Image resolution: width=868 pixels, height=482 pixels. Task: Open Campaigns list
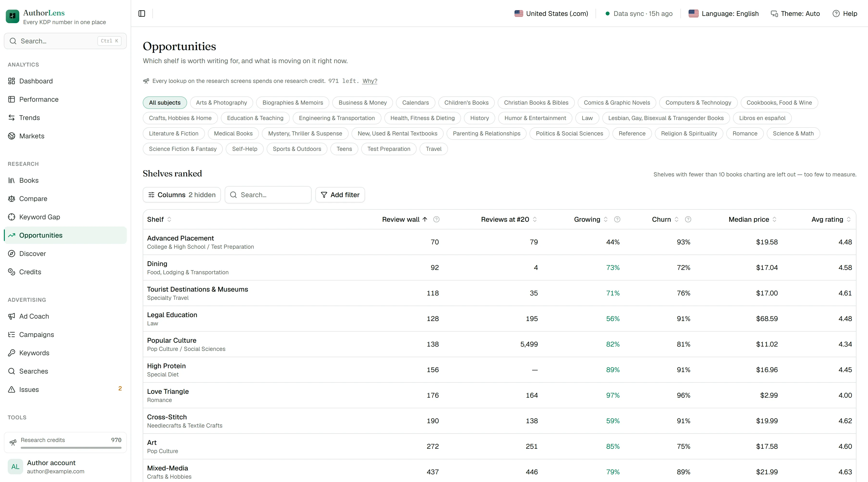click(65, 335)
